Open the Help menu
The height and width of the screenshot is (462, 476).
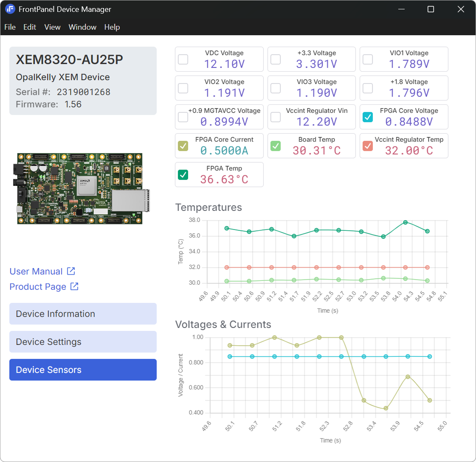click(x=112, y=27)
